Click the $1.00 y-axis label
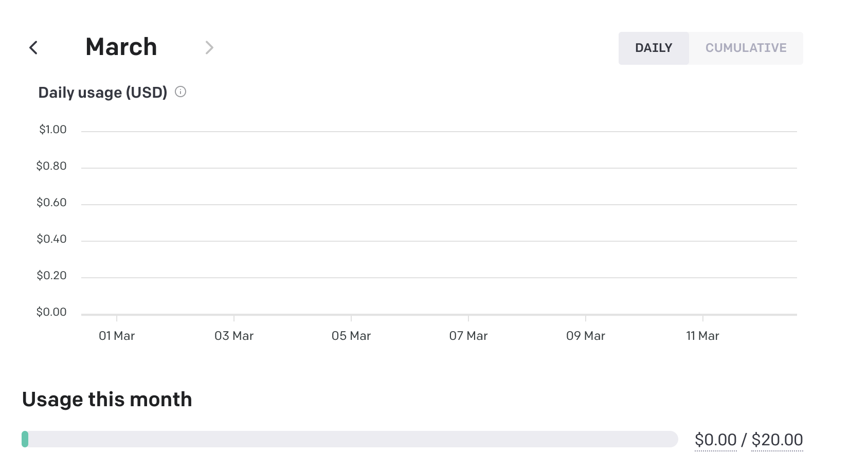This screenshot has height=471, width=868. (x=53, y=130)
